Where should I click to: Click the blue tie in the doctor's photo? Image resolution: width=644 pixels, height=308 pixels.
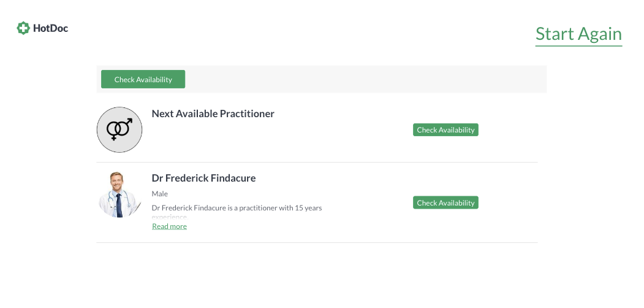point(119,205)
